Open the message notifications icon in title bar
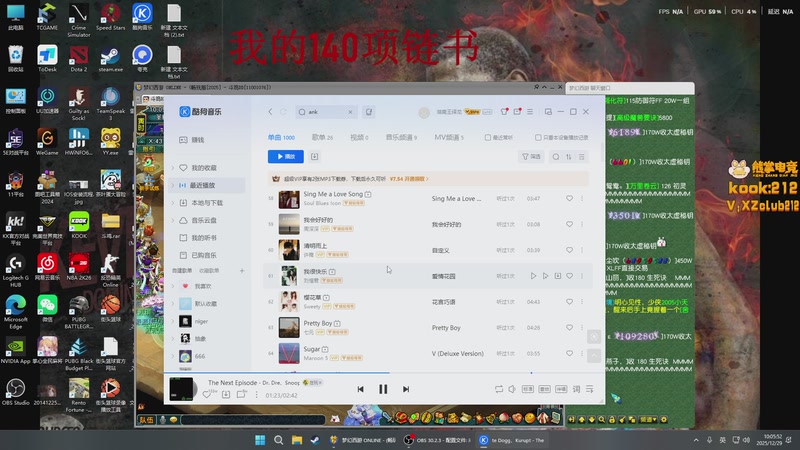This screenshot has width=800, height=450. click(x=517, y=111)
